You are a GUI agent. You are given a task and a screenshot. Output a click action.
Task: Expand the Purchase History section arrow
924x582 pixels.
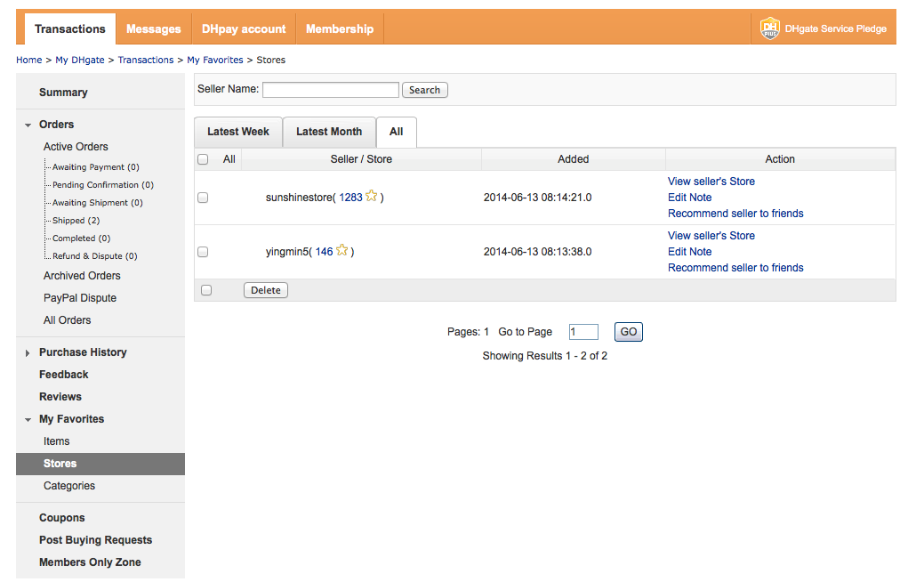click(28, 352)
